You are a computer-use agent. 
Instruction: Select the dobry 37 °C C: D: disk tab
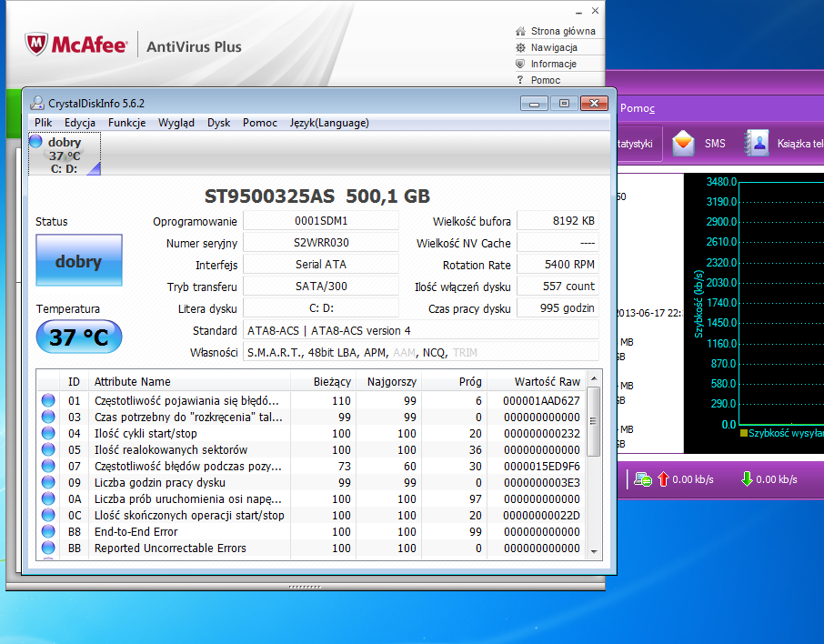tap(65, 155)
